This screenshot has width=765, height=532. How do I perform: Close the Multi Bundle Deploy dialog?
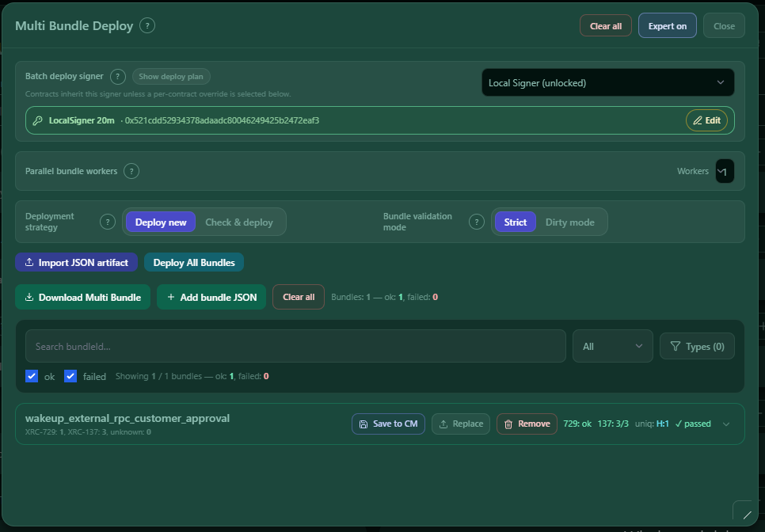point(724,26)
